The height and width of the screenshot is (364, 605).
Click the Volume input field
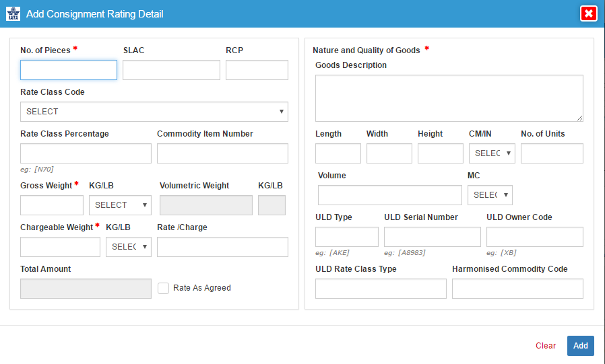(x=389, y=195)
